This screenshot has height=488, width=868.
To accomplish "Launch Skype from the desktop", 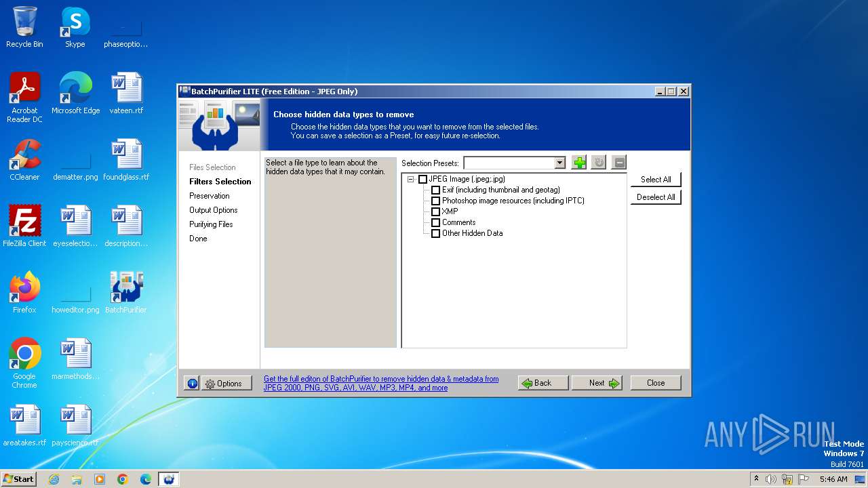I will tap(75, 27).
